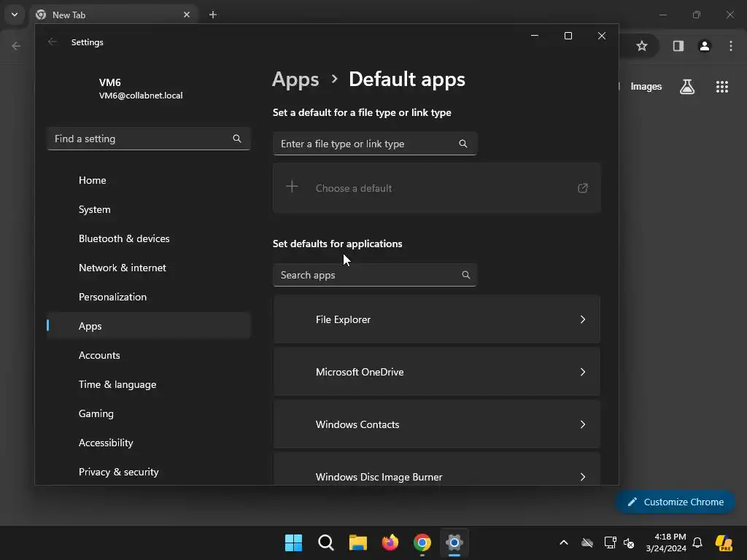Click the plus icon beside Choose a default
Screen dimensions: 747x560
pos(292,186)
